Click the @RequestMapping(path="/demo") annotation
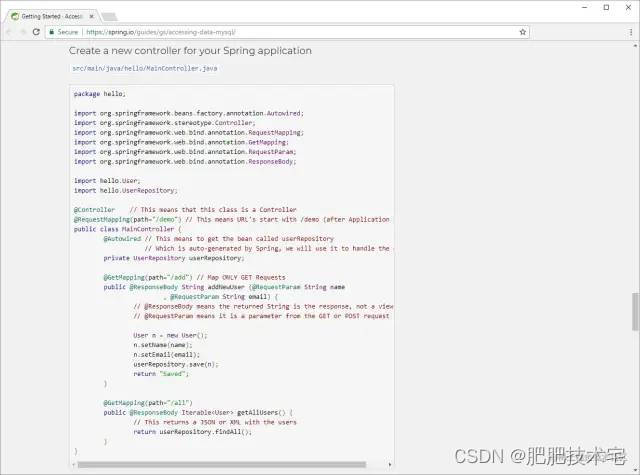 (x=127, y=220)
